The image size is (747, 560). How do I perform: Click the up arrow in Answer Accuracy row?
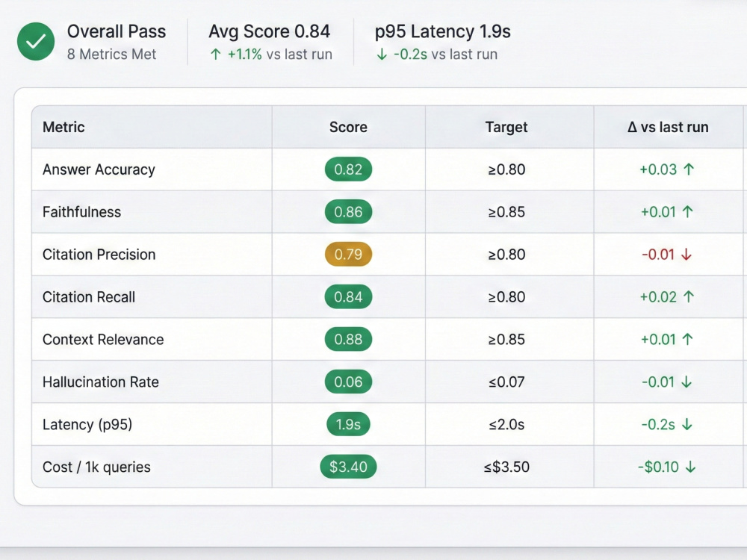pos(689,169)
